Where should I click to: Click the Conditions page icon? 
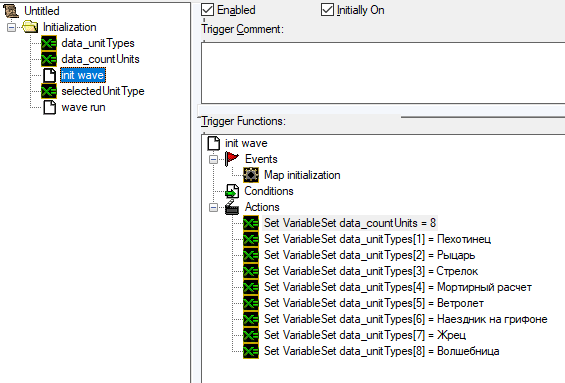[x=232, y=191]
